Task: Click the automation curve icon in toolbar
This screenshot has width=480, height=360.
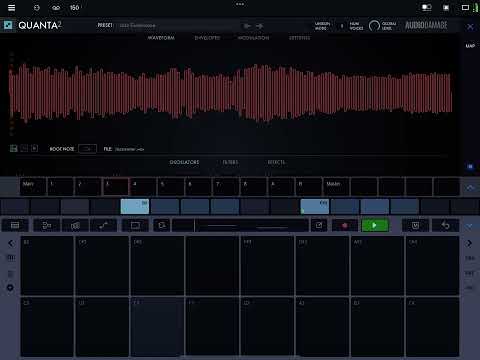Action: coord(103,226)
